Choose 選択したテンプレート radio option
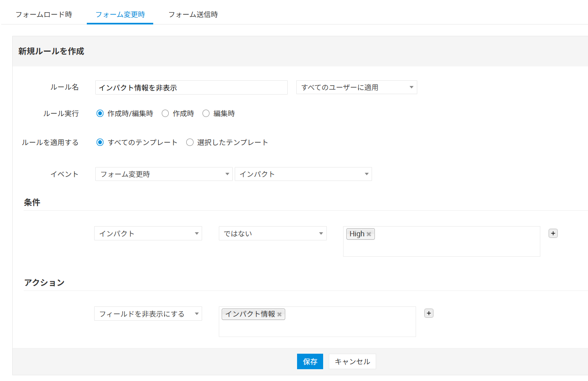 (x=190, y=143)
